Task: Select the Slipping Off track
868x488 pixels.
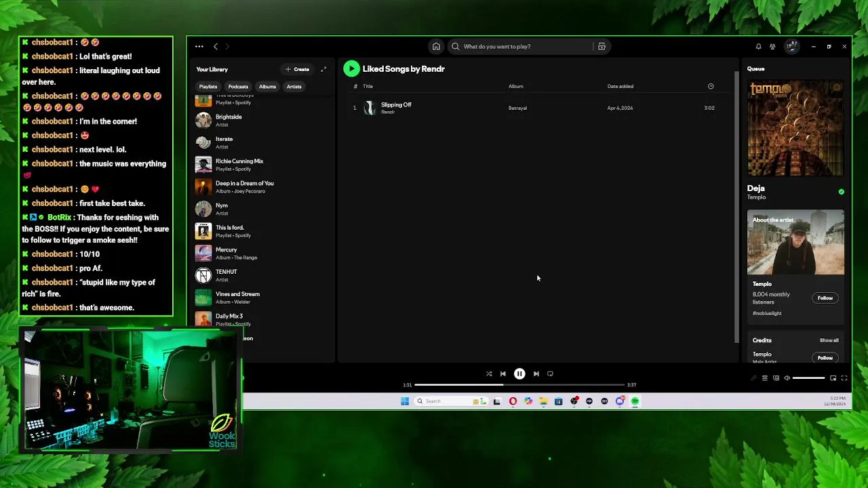Action: pos(536,108)
